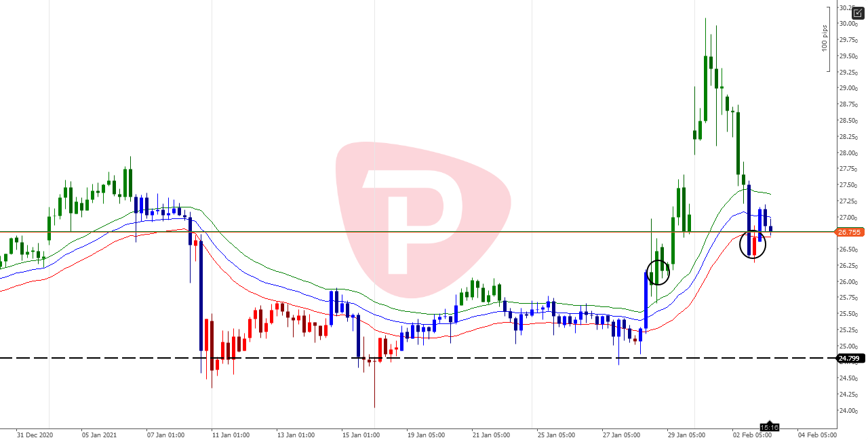The image size is (868, 440).
Task: Click the '27 Jan 05:00' time label
Action: point(621,435)
